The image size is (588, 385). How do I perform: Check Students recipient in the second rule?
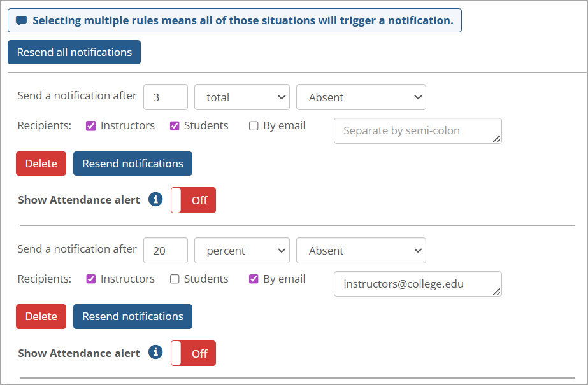coord(175,279)
